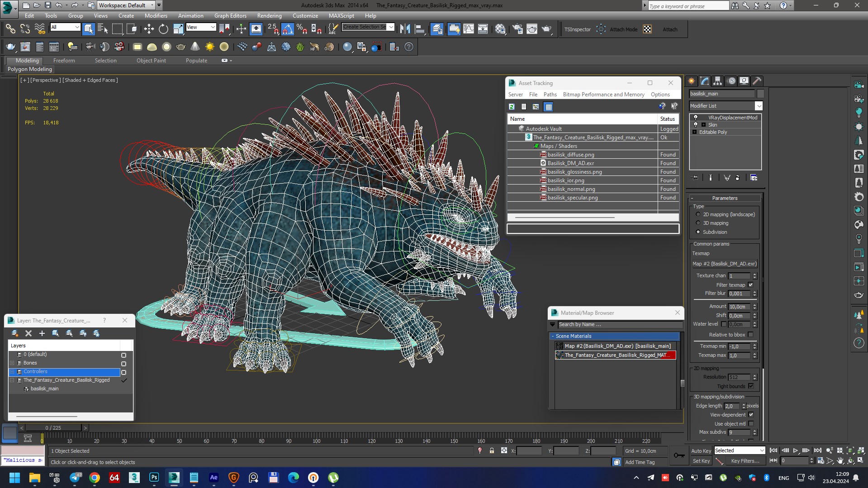The height and width of the screenshot is (488, 868).
Task: Click Configure Modifier Sets icon
Action: point(754,178)
